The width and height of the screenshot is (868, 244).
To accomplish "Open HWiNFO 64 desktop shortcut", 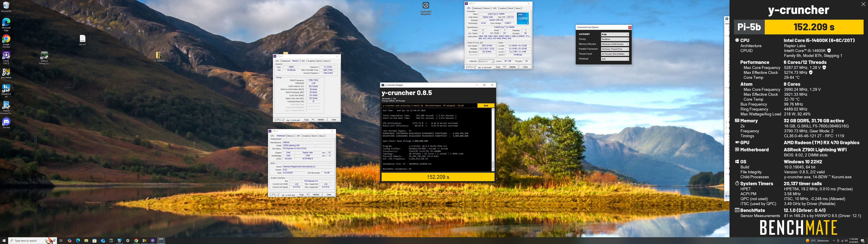I will point(6,91).
